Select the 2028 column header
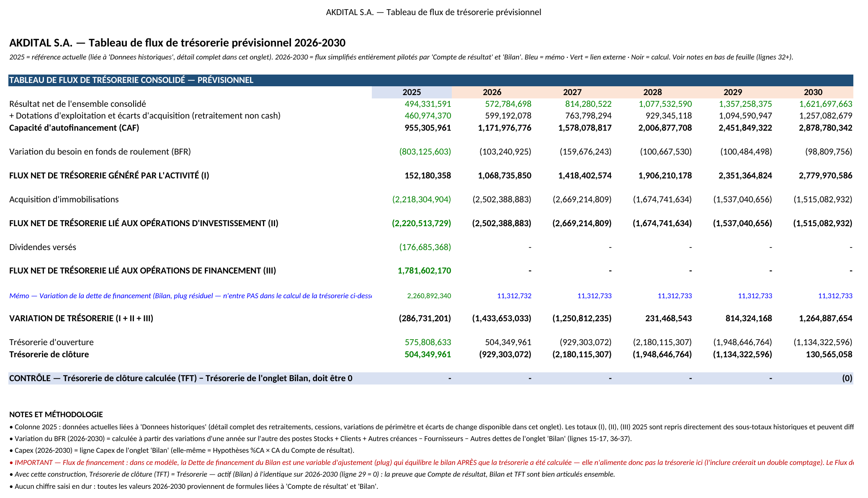Viewport: 868px width, 498px height. pos(652,92)
